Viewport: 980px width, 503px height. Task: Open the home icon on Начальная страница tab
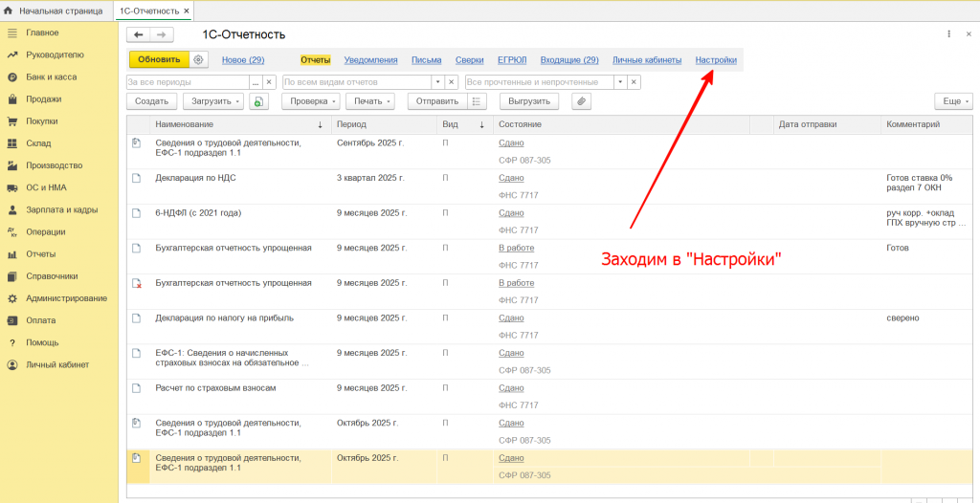(9, 11)
